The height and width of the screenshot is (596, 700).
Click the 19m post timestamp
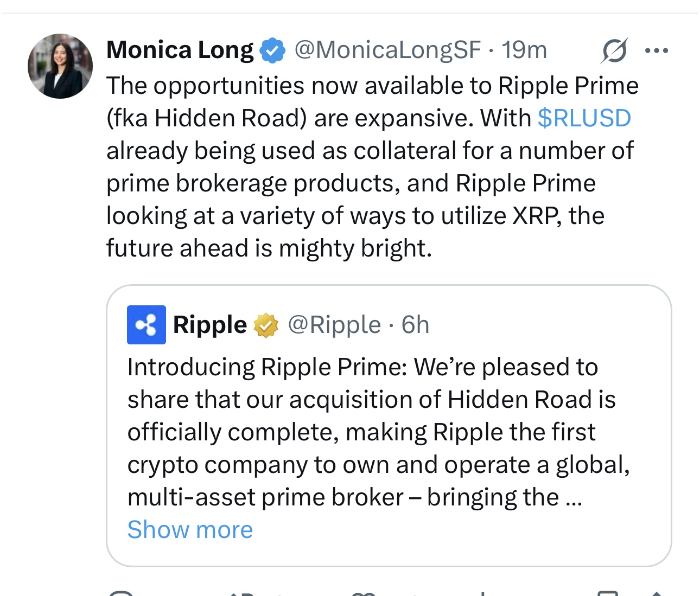coord(524,50)
